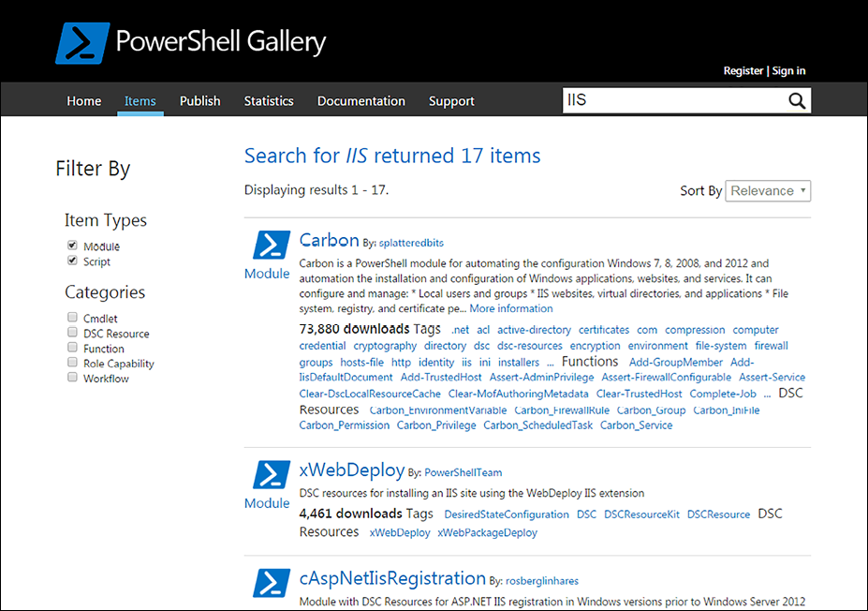Open the Carbon_Service resource link
868x611 pixels.
click(636, 425)
